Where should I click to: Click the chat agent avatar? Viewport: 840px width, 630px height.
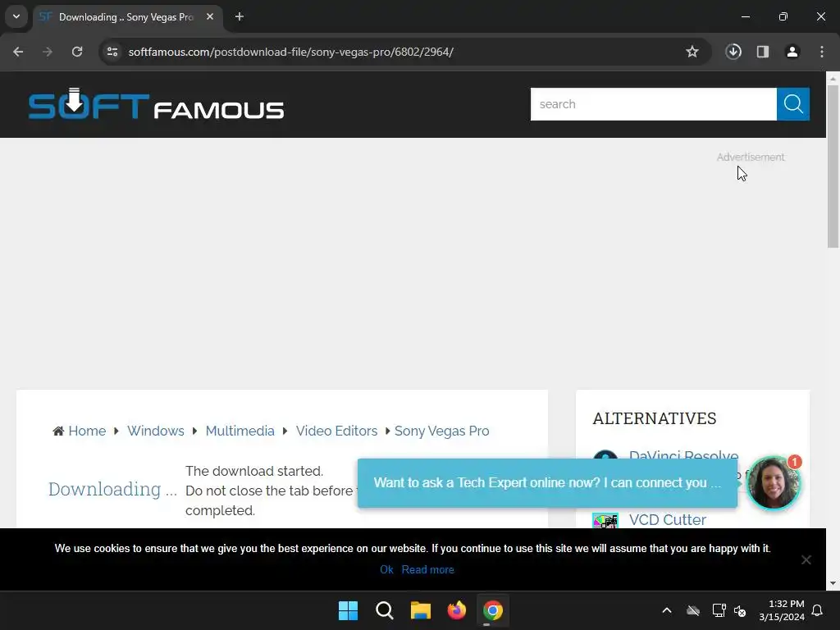point(773,483)
